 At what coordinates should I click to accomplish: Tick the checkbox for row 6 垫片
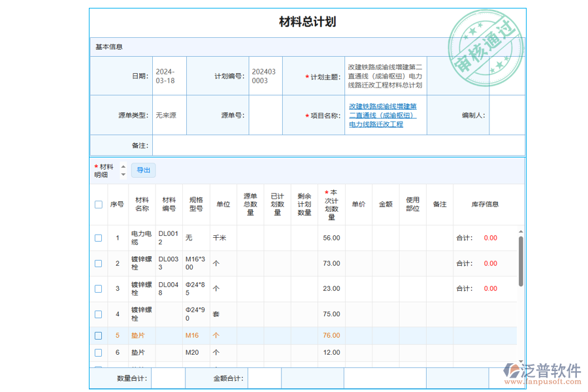(x=99, y=352)
